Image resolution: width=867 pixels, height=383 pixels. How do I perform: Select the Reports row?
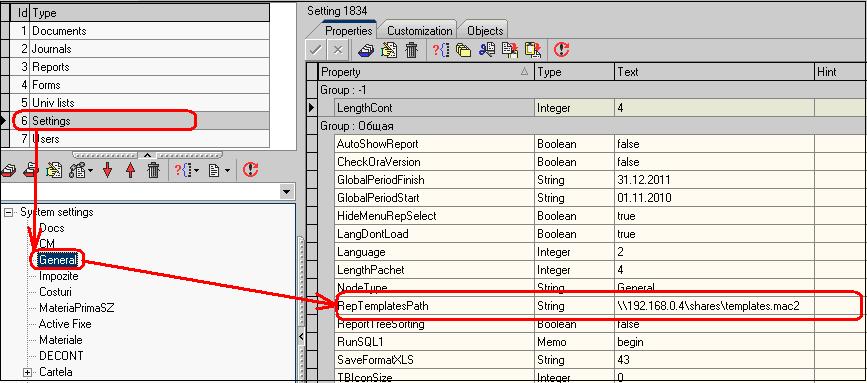coord(135,67)
